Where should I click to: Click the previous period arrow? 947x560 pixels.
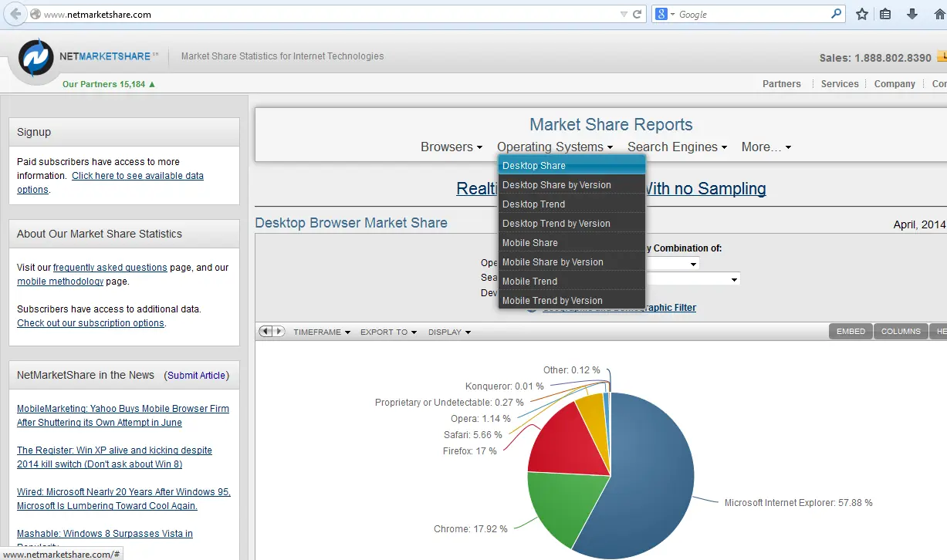coord(265,332)
